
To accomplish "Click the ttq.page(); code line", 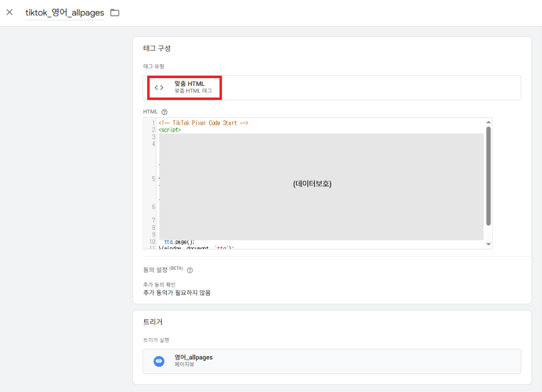I will click(179, 242).
